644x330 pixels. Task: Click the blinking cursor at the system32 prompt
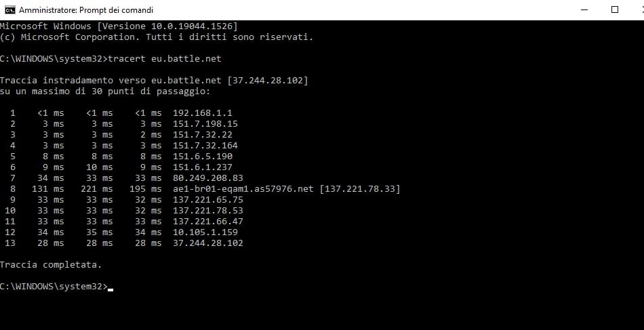pyautogui.click(x=110, y=289)
